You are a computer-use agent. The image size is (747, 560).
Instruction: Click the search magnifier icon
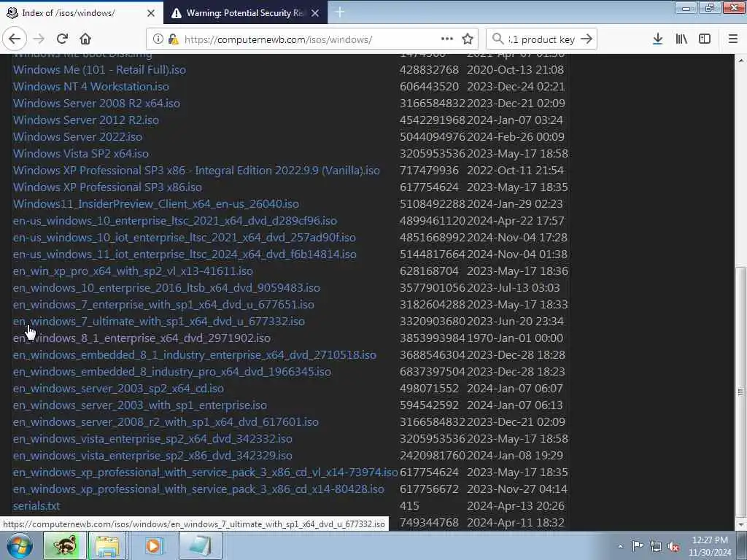[x=498, y=39]
